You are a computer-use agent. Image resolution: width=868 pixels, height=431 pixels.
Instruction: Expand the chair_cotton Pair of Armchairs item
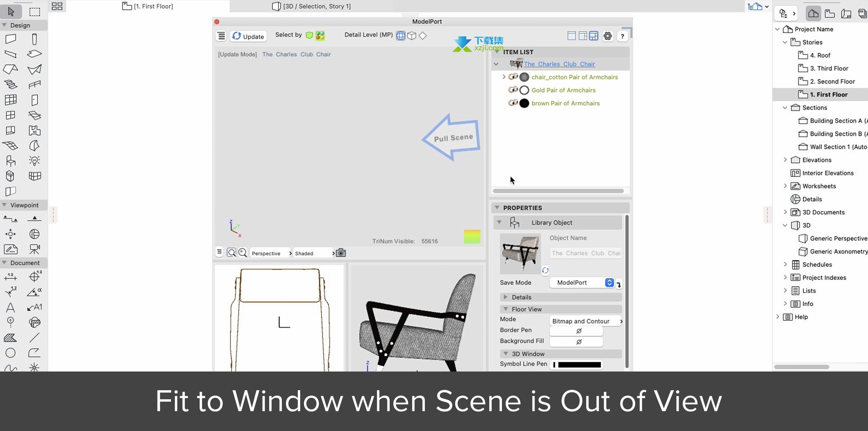click(x=503, y=77)
